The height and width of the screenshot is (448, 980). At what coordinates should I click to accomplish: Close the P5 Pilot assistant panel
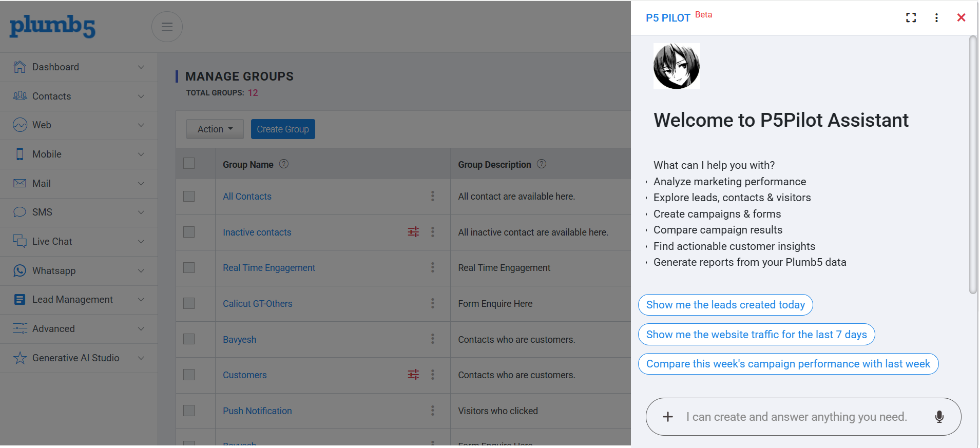point(962,18)
